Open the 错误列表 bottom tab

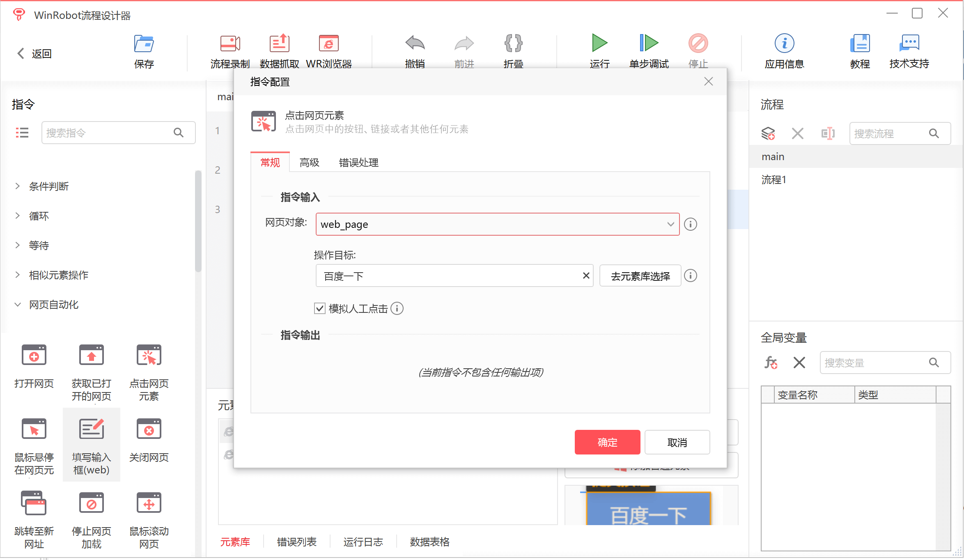[296, 542]
